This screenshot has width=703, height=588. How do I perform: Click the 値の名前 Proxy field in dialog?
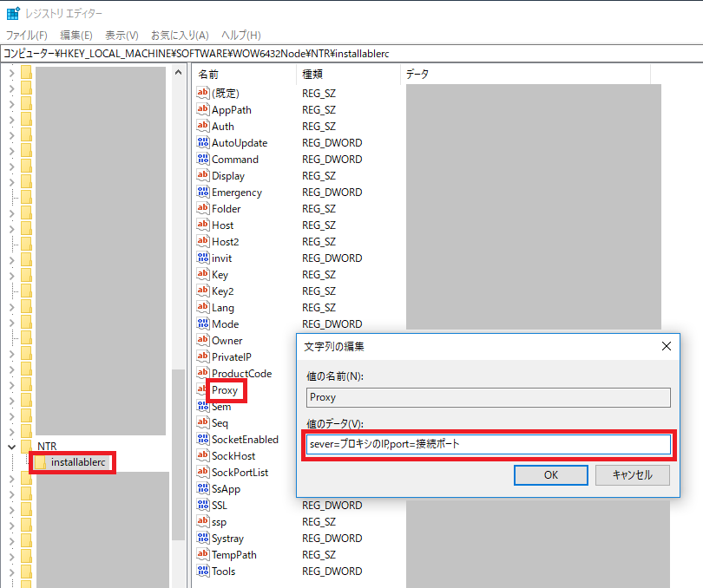(489, 397)
